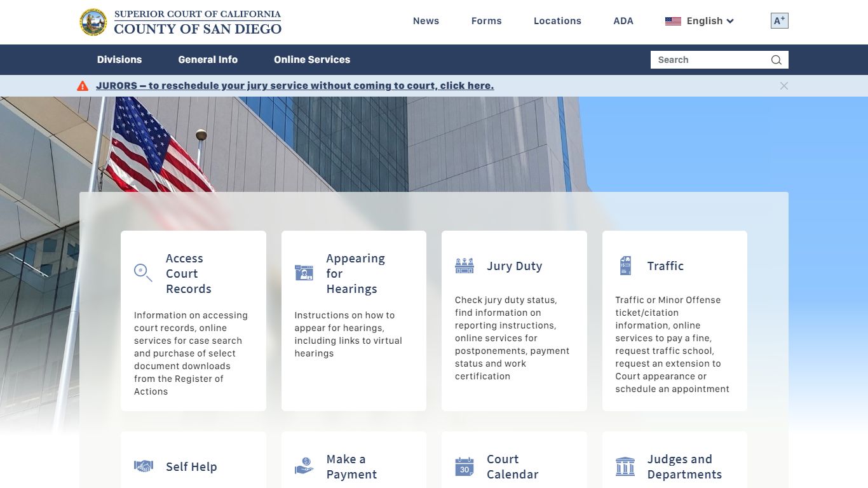This screenshot has height=488, width=868.
Task: Open the General Info menu
Action: tap(208, 60)
